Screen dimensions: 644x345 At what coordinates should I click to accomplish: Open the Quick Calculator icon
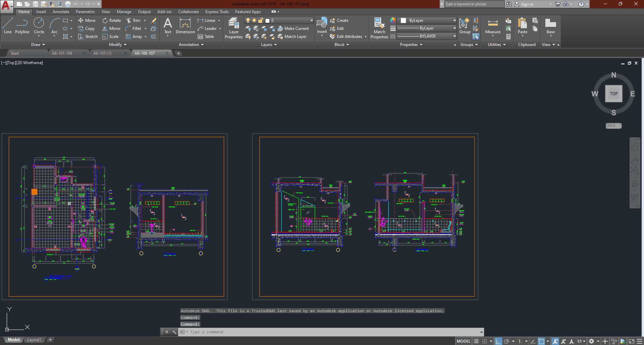(x=508, y=37)
